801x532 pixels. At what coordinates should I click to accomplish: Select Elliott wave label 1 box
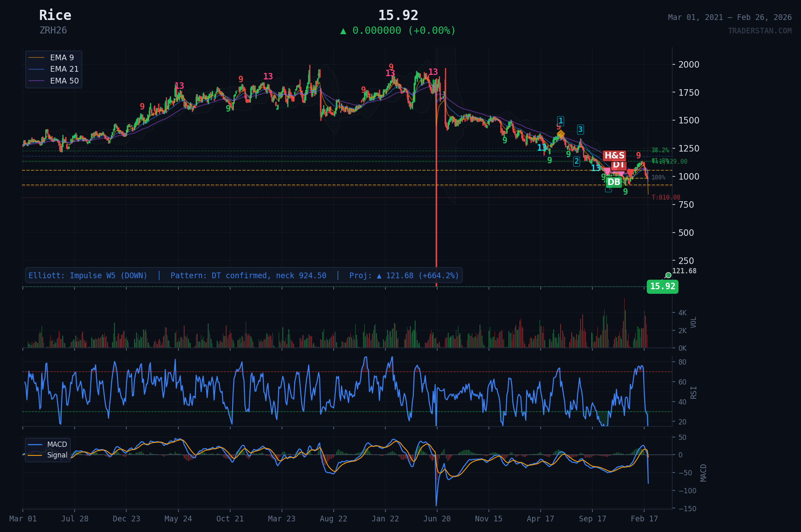point(561,121)
